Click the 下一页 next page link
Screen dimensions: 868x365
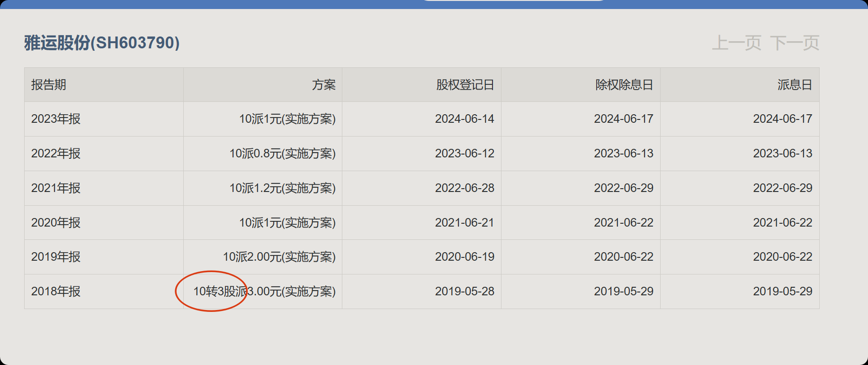tap(795, 43)
